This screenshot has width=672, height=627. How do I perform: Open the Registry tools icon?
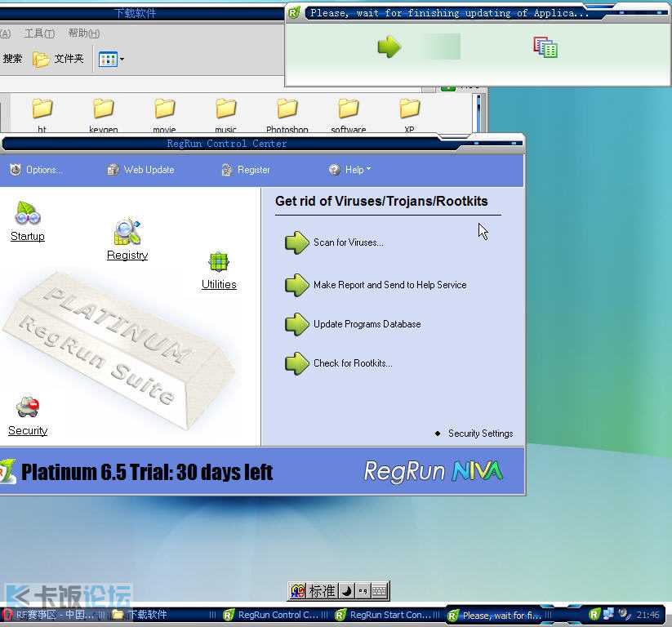pyautogui.click(x=127, y=233)
